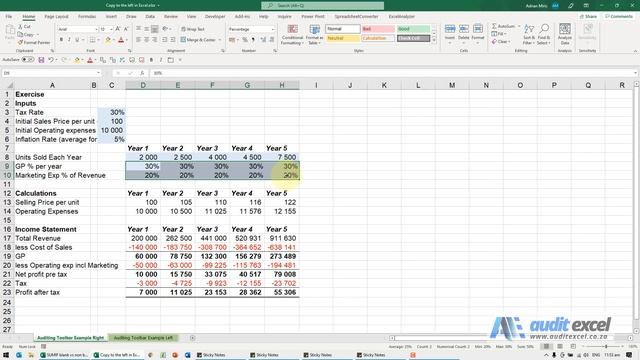Open the ExcelAnalyzer ribbon tab
640x360 pixels.
point(402,17)
